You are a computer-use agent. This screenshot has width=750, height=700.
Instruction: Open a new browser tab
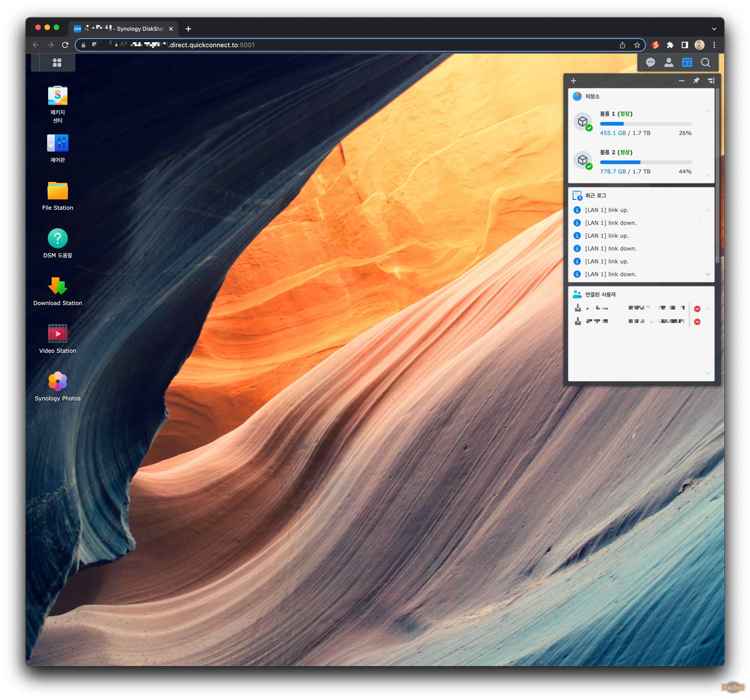188,29
